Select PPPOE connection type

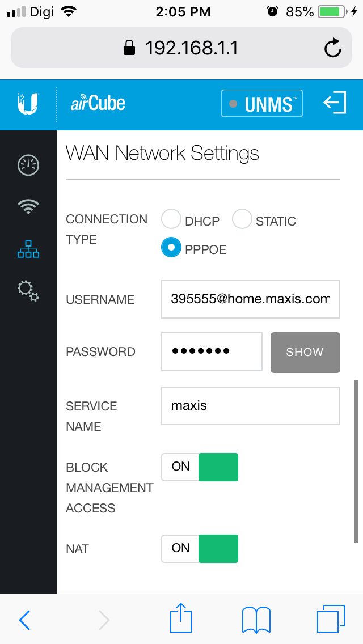pos(171,247)
